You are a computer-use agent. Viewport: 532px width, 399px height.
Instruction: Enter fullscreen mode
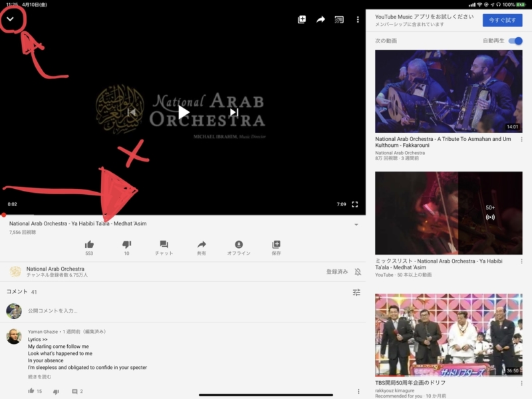click(355, 204)
